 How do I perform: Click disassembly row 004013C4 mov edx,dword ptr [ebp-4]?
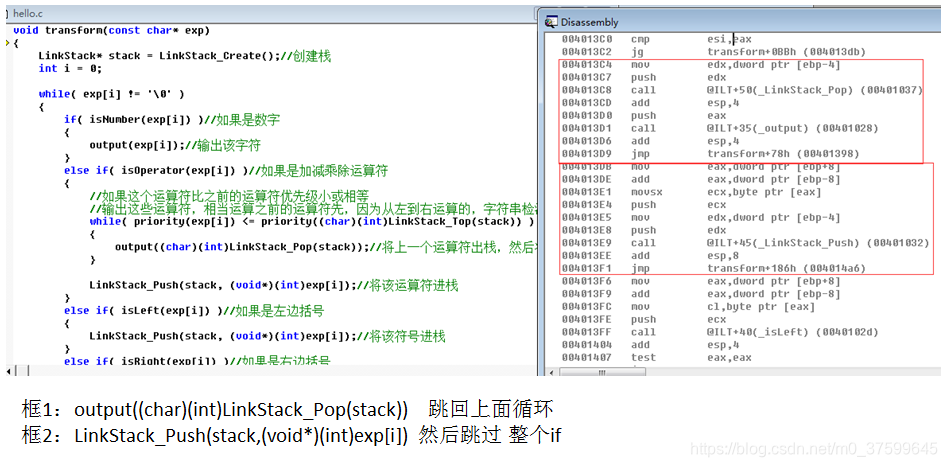point(701,65)
